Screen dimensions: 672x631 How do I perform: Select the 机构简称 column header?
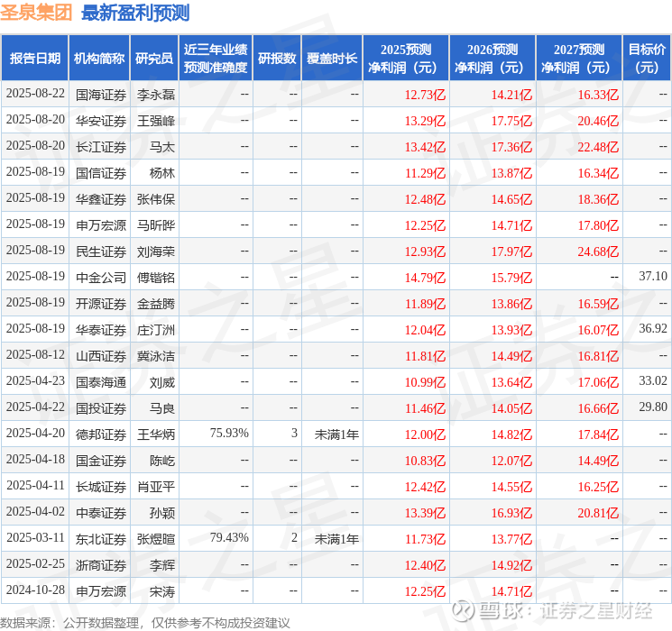click(x=99, y=59)
